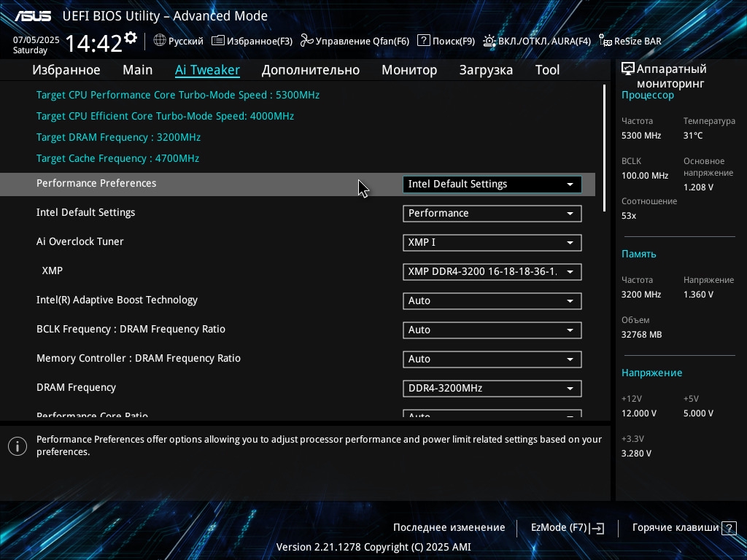Viewport: 747px width, 560px height.
Task: Select the Ai Overclock Tuner label
Action: [80, 241]
